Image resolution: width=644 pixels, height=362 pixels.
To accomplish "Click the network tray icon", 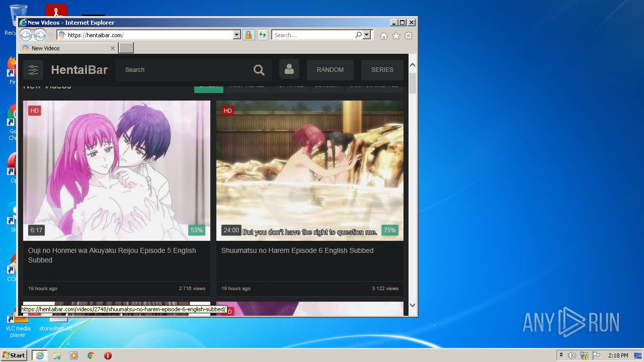I will 584,355.
